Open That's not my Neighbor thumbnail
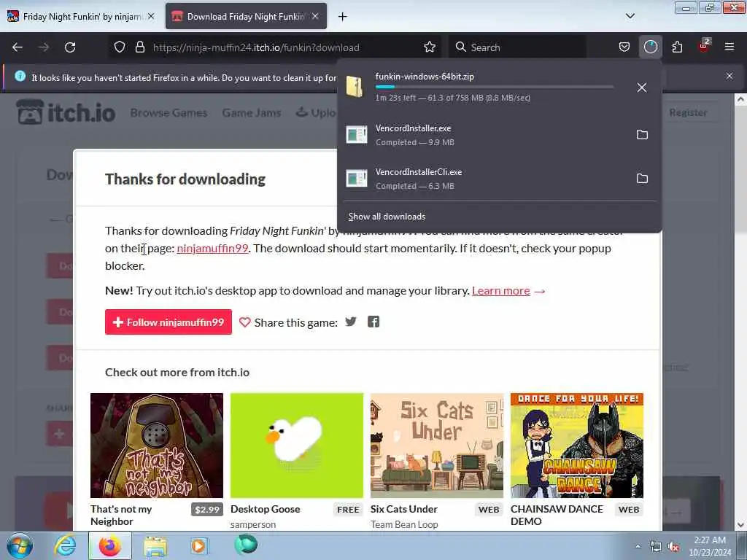The width and height of the screenshot is (747, 560). (x=157, y=446)
